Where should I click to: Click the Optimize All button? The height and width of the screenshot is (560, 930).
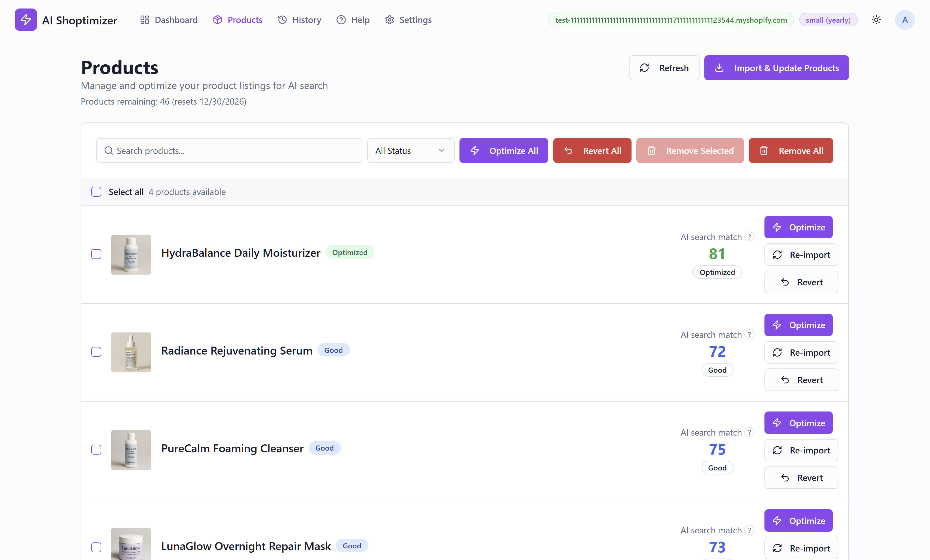coord(503,150)
